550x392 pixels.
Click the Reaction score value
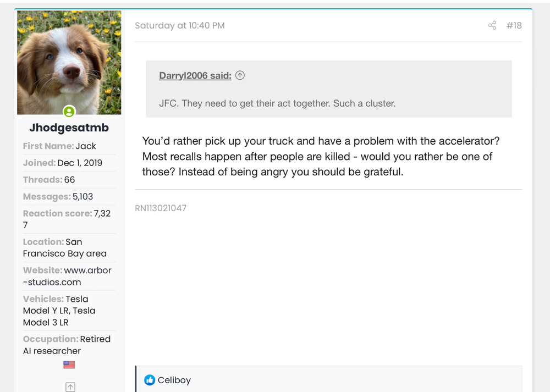point(102,213)
